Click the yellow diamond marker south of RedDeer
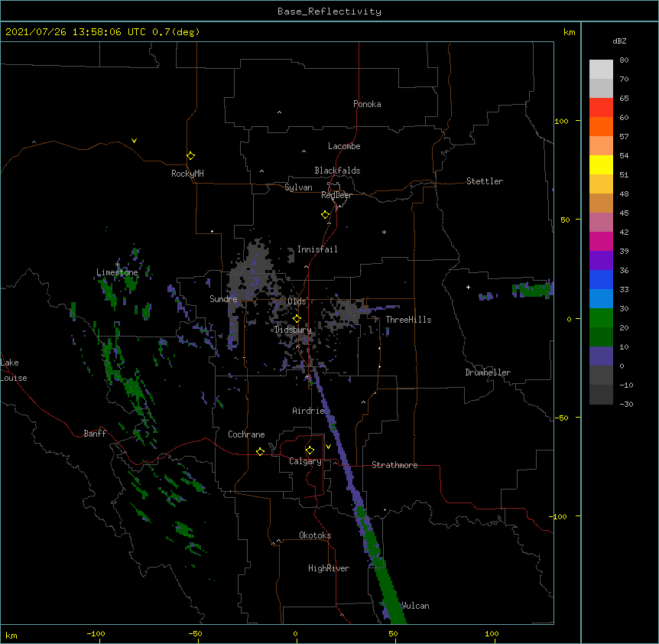The width and height of the screenshot is (659, 644). 325,215
